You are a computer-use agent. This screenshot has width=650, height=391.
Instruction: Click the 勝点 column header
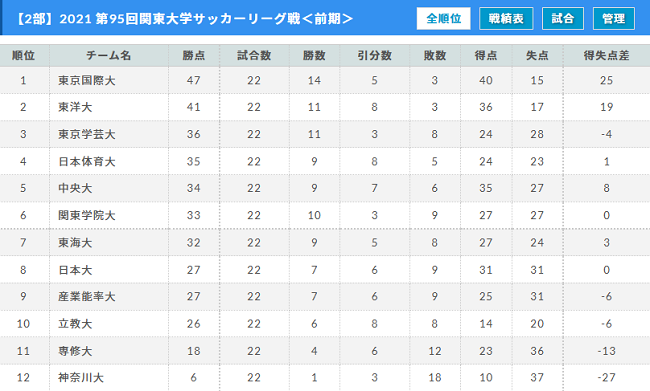pyautogui.click(x=194, y=56)
